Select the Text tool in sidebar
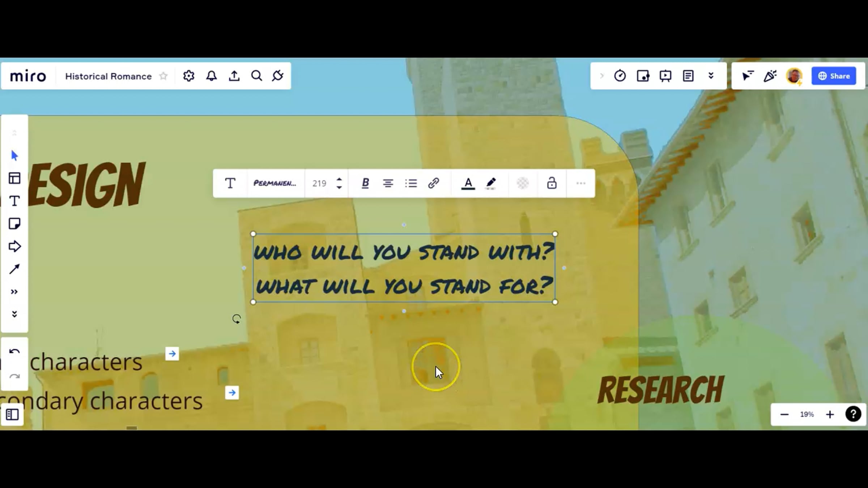868x488 pixels. point(14,201)
